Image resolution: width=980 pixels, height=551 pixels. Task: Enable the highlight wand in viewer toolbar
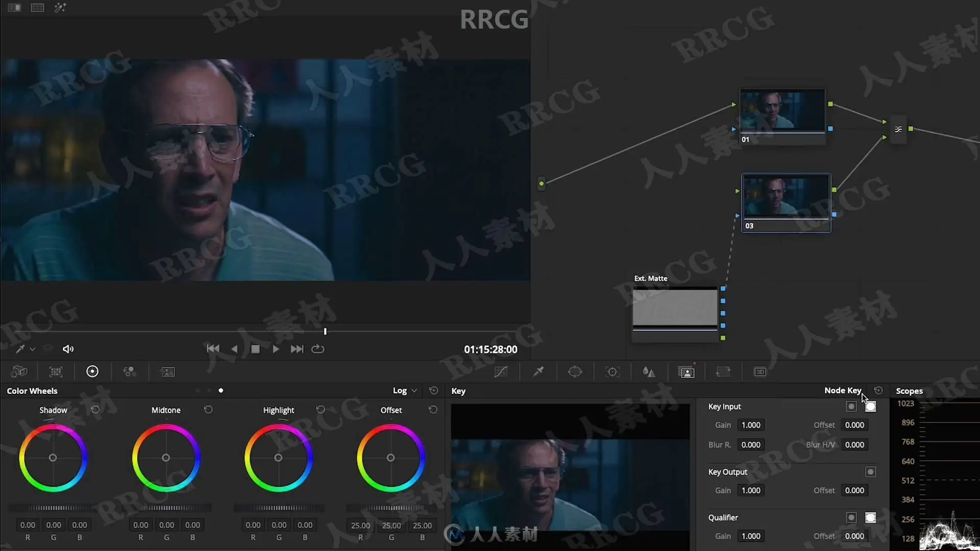[x=60, y=8]
